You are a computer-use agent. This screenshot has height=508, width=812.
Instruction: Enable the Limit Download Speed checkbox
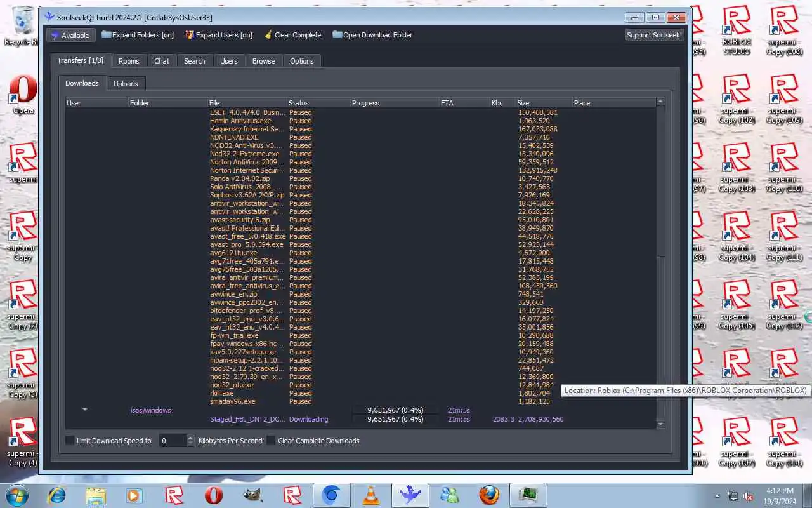pyautogui.click(x=70, y=440)
